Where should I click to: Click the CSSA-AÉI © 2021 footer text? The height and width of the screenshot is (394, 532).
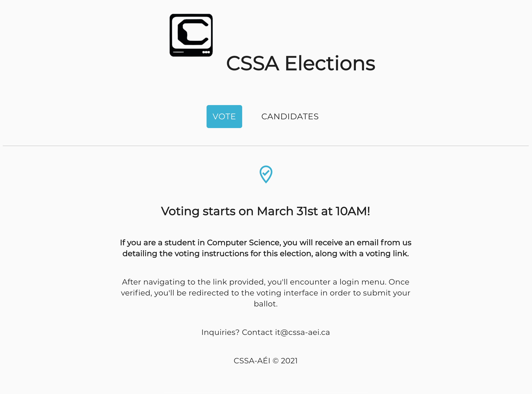pyautogui.click(x=265, y=361)
